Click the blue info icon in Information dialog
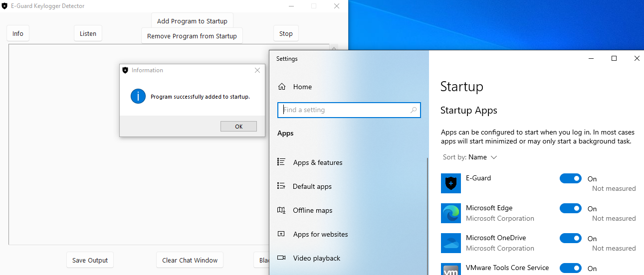The image size is (644, 275). click(138, 97)
